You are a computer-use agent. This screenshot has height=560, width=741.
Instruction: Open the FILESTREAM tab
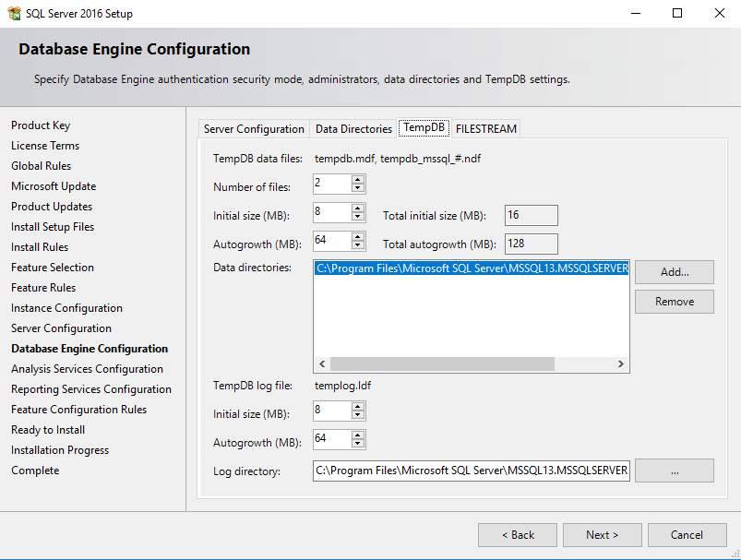485,128
